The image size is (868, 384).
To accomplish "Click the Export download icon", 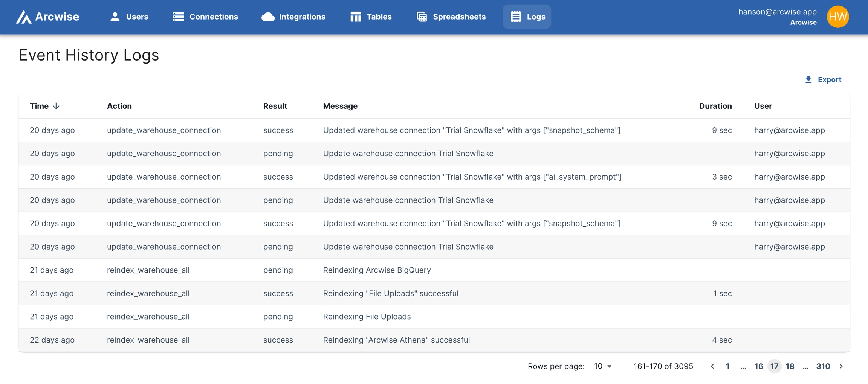I will point(808,79).
